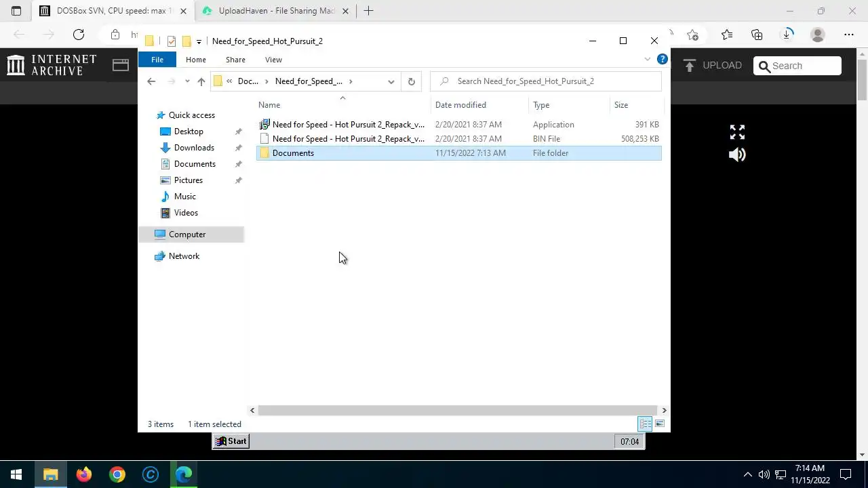This screenshot has width=868, height=488.
Task: Click the New folder icon in quick access toolbar
Action: pos(186,41)
